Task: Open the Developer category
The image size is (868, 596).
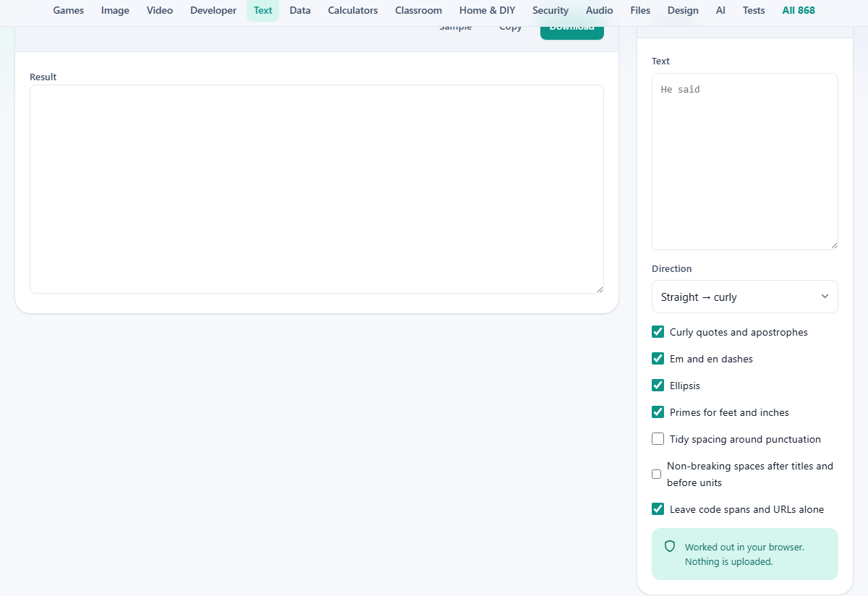Action: [x=213, y=10]
